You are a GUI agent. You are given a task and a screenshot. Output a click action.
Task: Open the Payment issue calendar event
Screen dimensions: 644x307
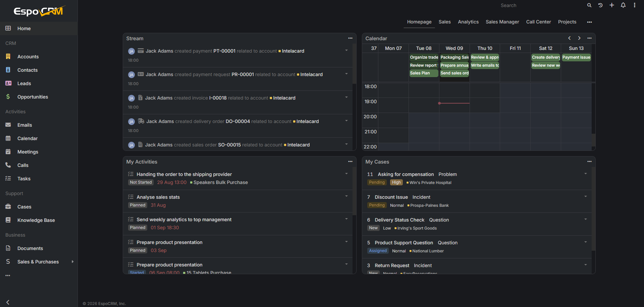[x=576, y=57]
